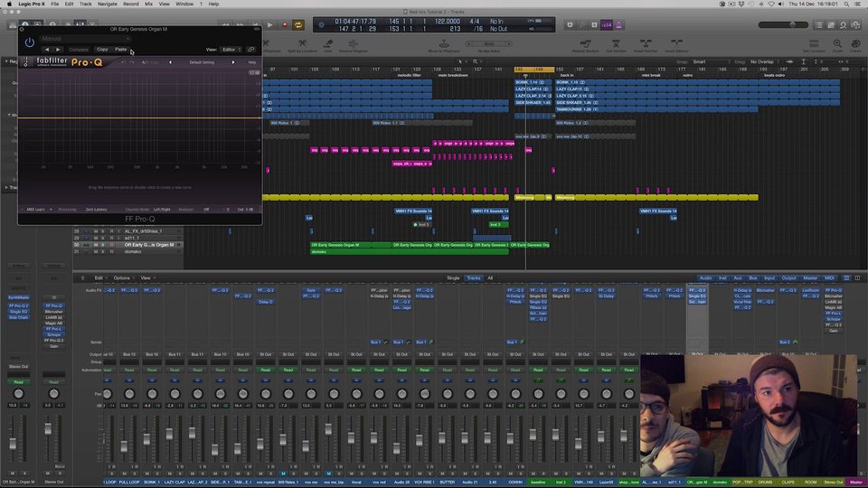The width and height of the screenshot is (868, 488).
Task: Open the View Editor dropdown in plugin window
Action: (x=231, y=49)
